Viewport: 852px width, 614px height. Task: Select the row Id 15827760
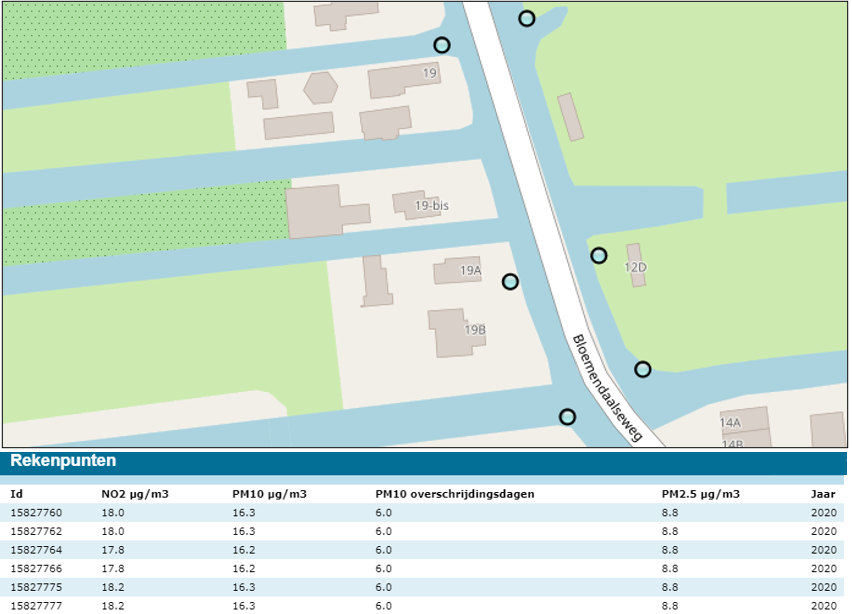(x=422, y=512)
